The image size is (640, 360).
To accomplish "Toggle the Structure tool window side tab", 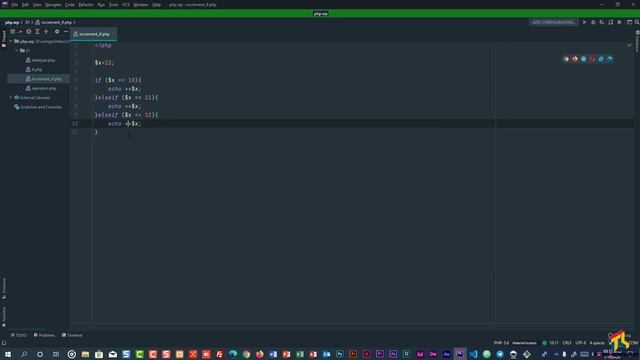I will point(4,289).
